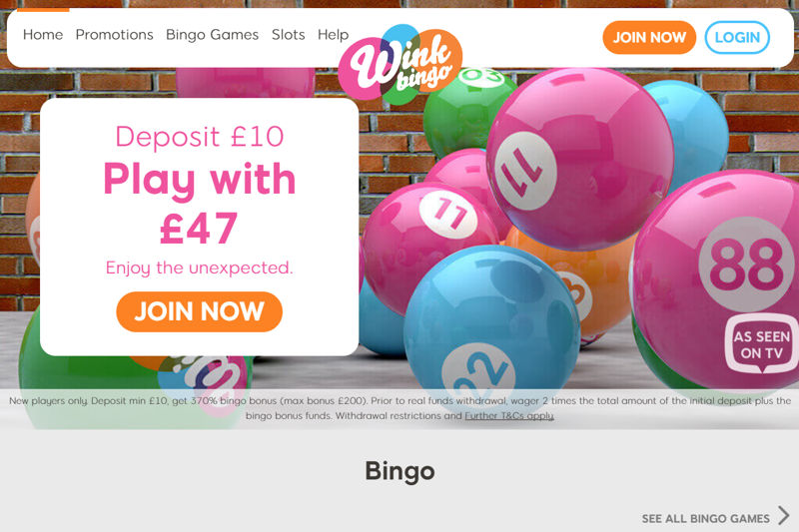This screenshot has height=532, width=799.
Task: Click the Play with £47 offer text
Action: tap(199, 203)
